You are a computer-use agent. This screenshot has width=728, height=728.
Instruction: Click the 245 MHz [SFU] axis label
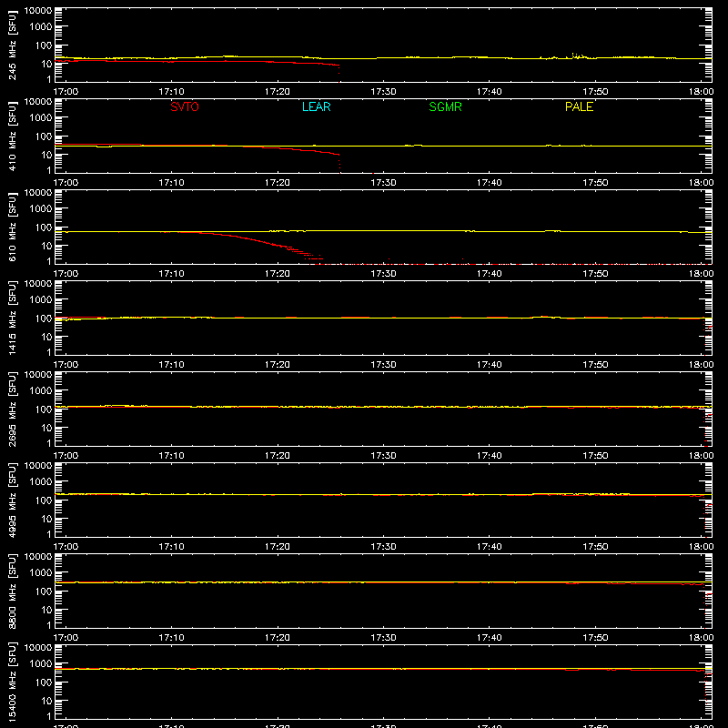pos(12,45)
